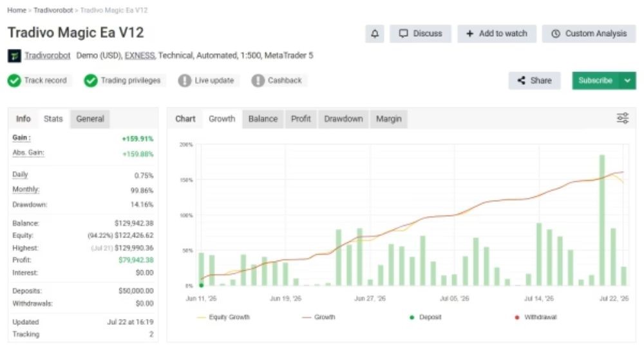Switch to the General tab

(x=90, y=119)
